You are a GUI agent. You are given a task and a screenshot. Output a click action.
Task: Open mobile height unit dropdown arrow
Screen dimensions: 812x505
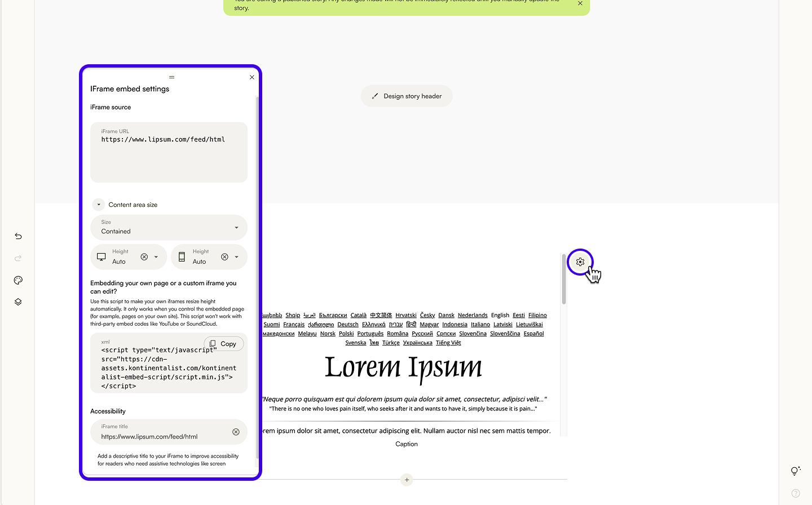pyautogui.click(x=237, y=257)
